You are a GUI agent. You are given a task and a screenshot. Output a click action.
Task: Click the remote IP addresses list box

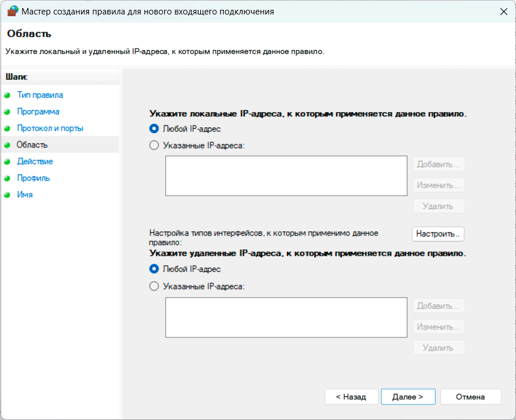pos(286,317)
